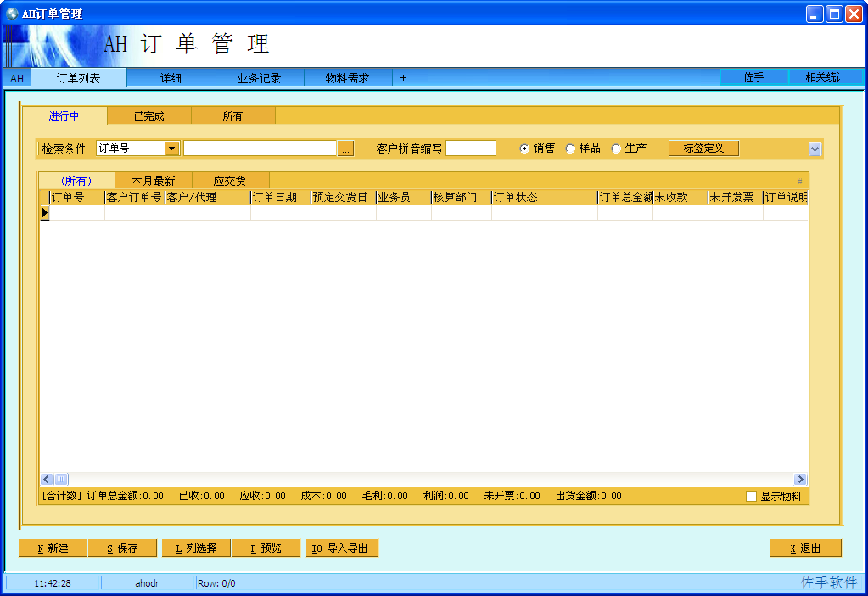Click the current row indicator arrow
Image resolution: width=868 pixels, height=596 pixels.
[45, 213]
